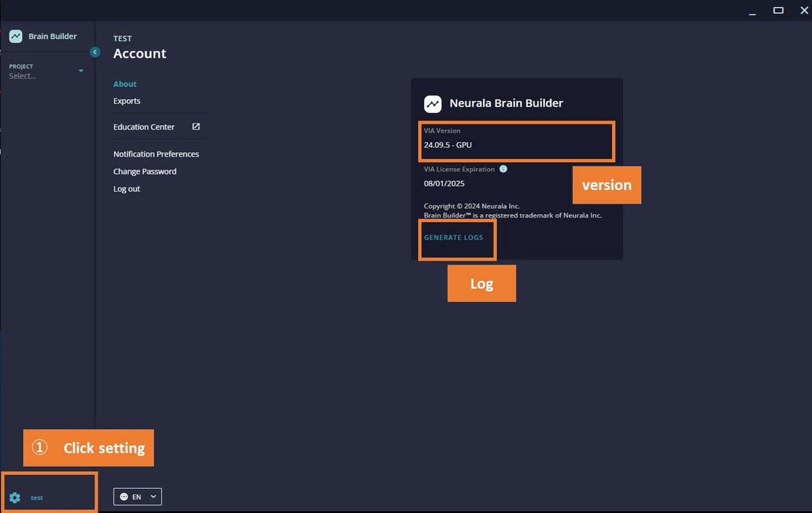Maximize the application window

pos(778,10)
